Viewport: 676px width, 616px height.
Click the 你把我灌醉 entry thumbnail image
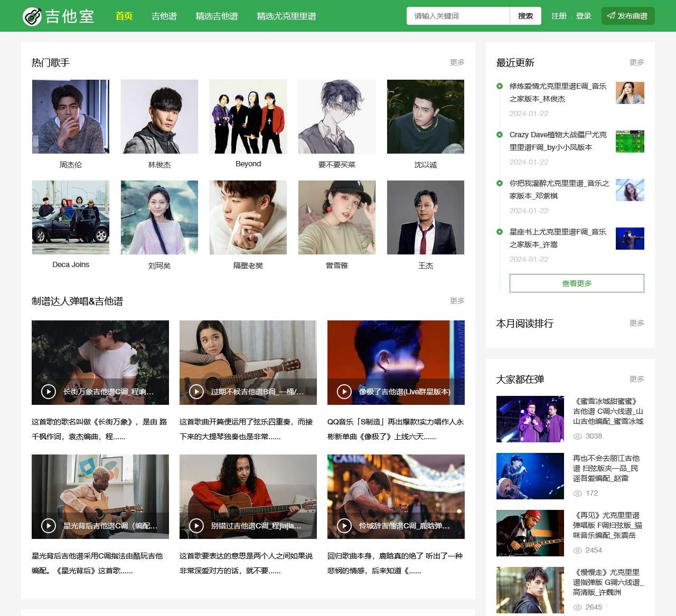click(630, 190)
